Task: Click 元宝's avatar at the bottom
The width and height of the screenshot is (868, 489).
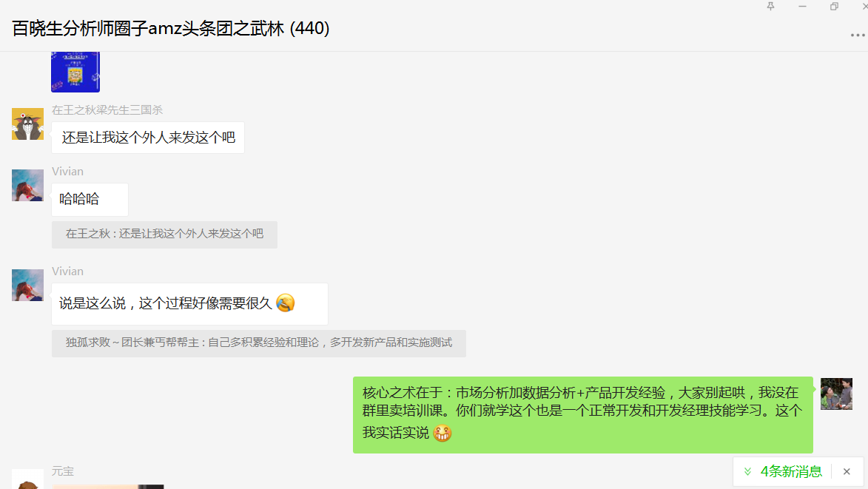Action: click(x=27, y=479)
